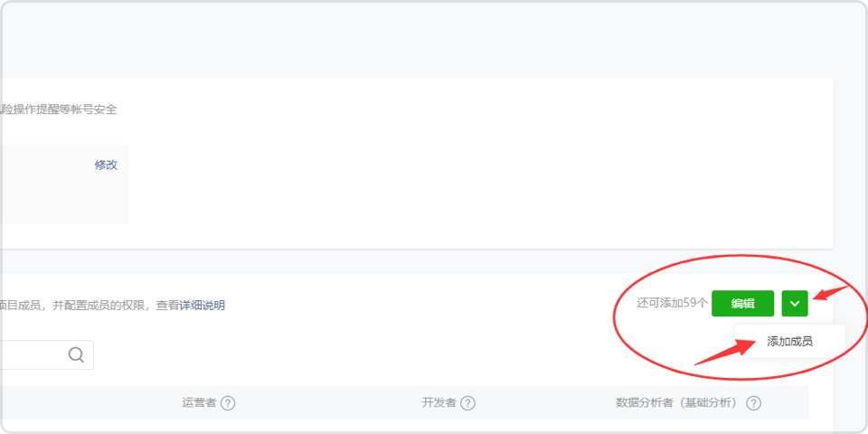Screen dimensions: 868x434
Task: Click help icon next to 开发者
Action: [467, 403]
